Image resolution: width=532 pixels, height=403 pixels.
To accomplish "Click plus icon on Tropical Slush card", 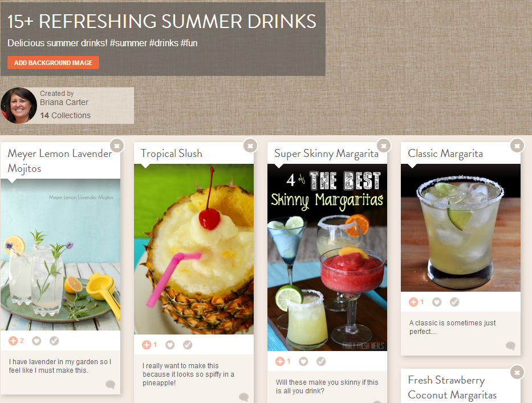I will 147,345.
